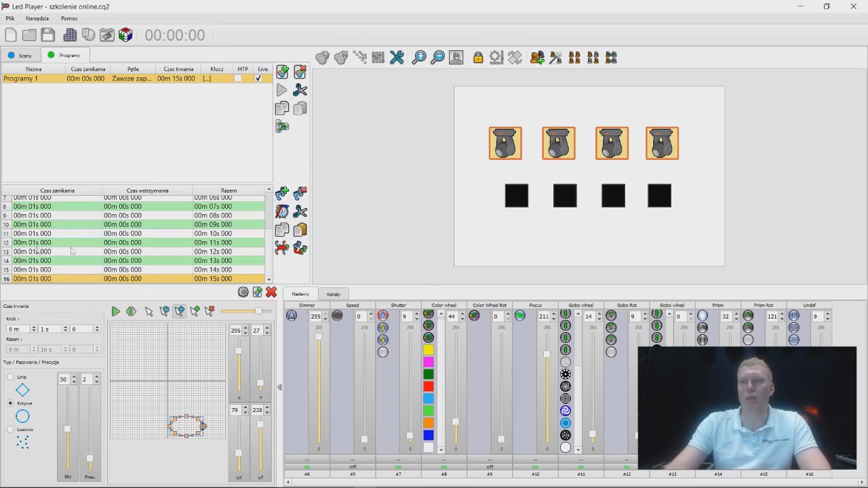Viewport: 868px width, 488px height.
Task: Toggle the 'off' state under the Speed channel
Action: (353, 467)
